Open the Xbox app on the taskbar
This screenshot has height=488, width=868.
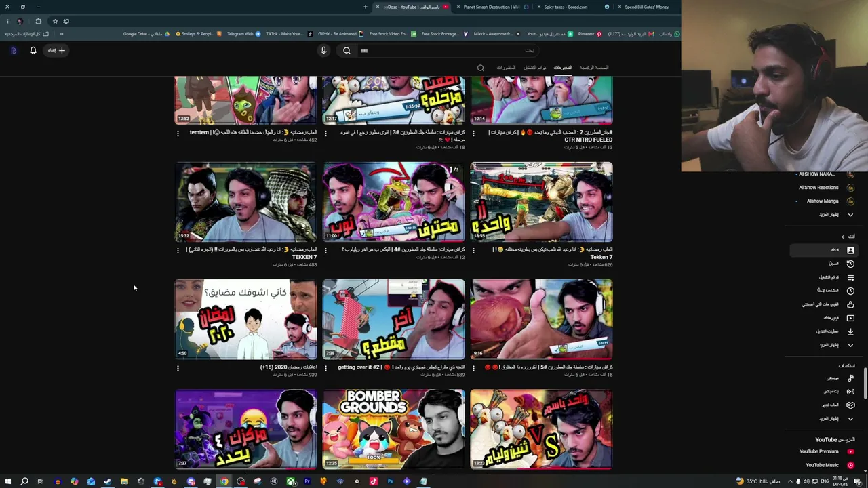[290, 481]
